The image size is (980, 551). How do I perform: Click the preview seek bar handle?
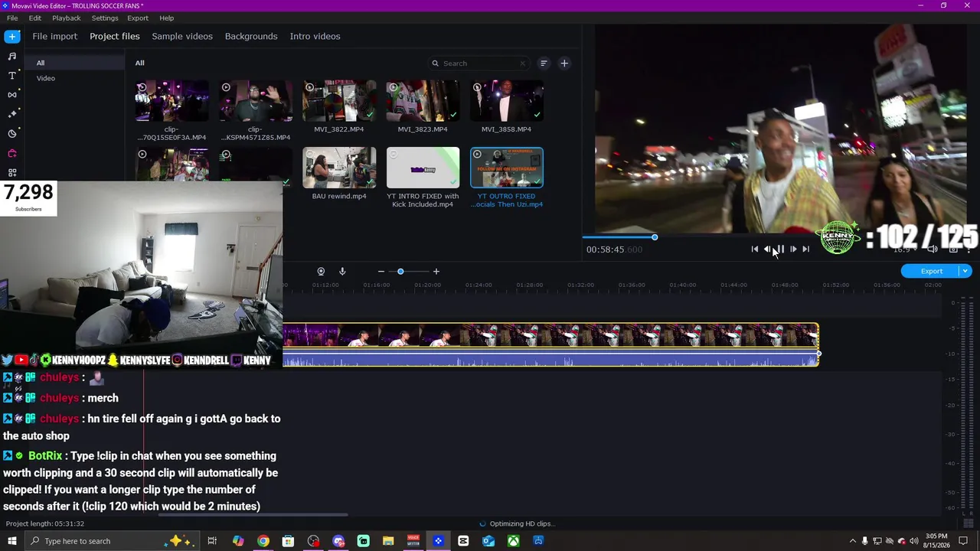click(x=655, y=237)
